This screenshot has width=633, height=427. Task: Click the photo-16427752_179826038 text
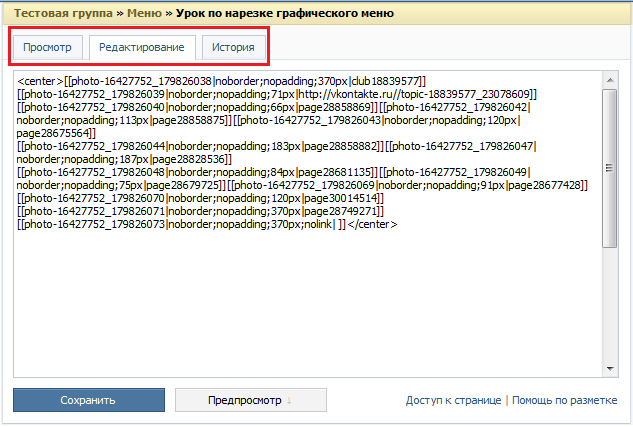[x=141, y=81]
